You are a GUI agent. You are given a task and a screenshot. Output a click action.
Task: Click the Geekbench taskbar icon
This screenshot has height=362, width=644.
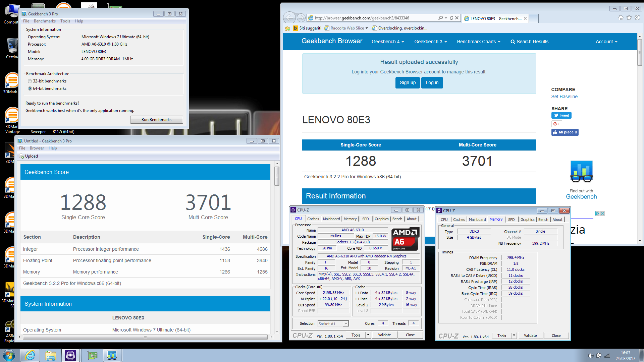pyautogui.click(x=112, y=355)
